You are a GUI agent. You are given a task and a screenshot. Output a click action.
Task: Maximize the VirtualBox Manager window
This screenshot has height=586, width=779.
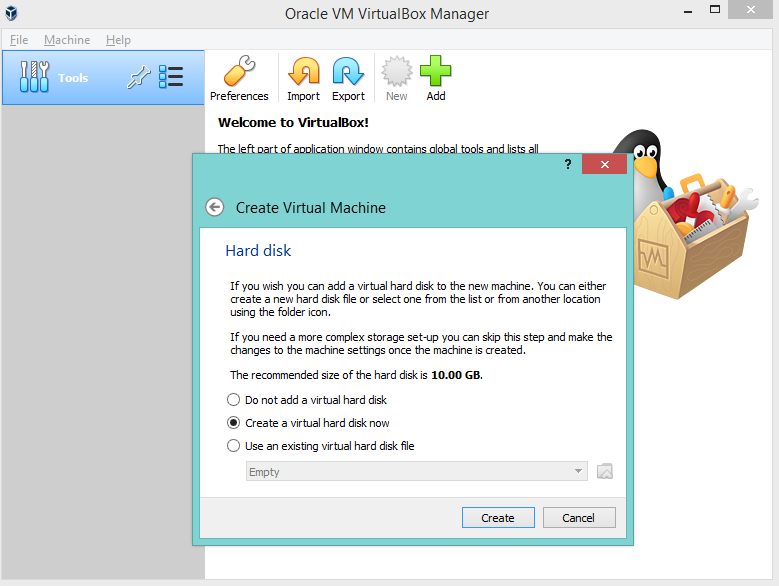click(715, 10)
